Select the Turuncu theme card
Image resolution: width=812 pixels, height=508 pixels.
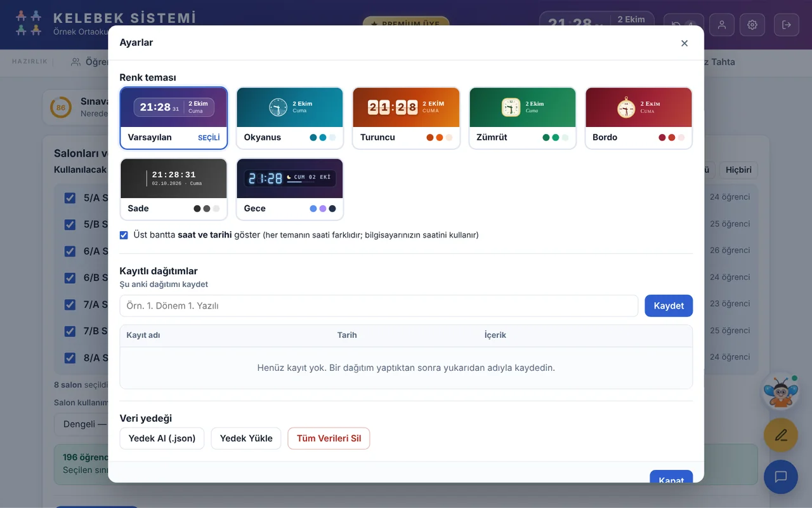click(x=406, y=118)
